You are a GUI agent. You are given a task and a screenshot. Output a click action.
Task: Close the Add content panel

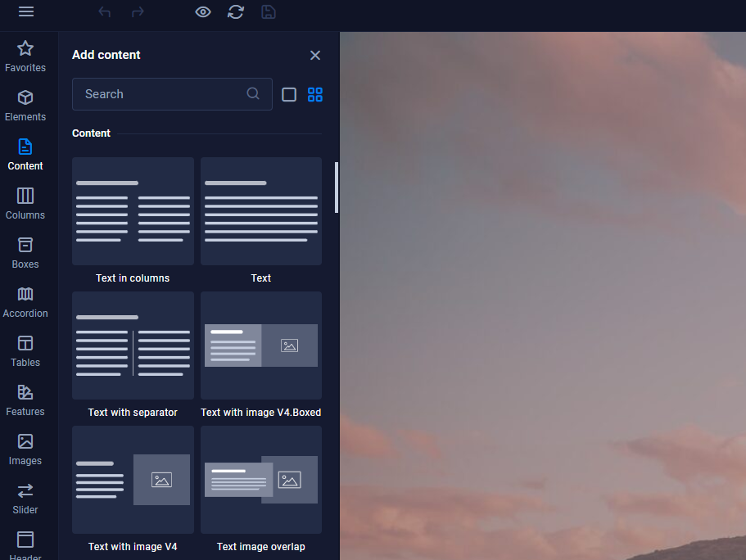(315, 55)
